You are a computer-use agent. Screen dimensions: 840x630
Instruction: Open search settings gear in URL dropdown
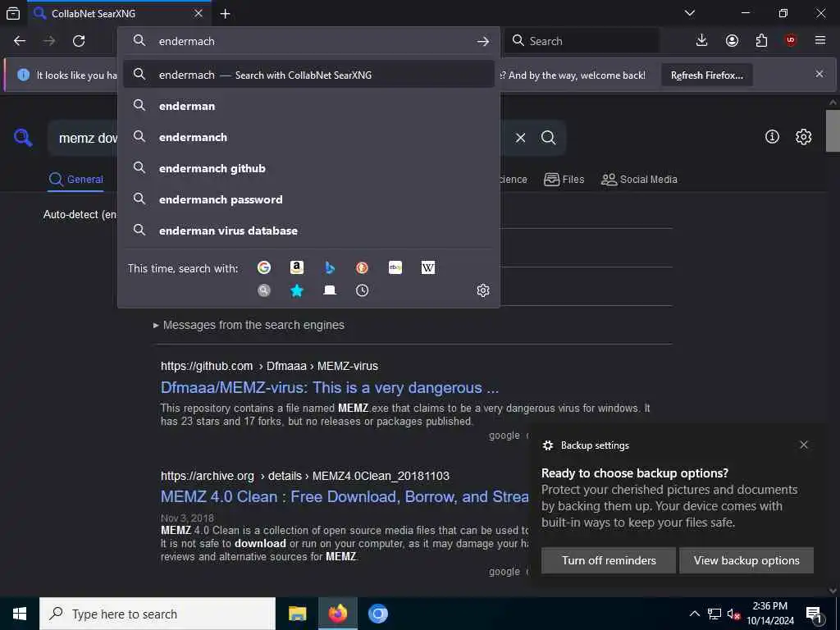point(482,290)
